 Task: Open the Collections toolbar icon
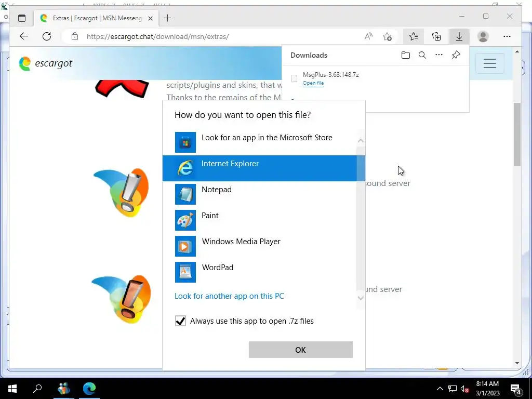pos(436,36)
